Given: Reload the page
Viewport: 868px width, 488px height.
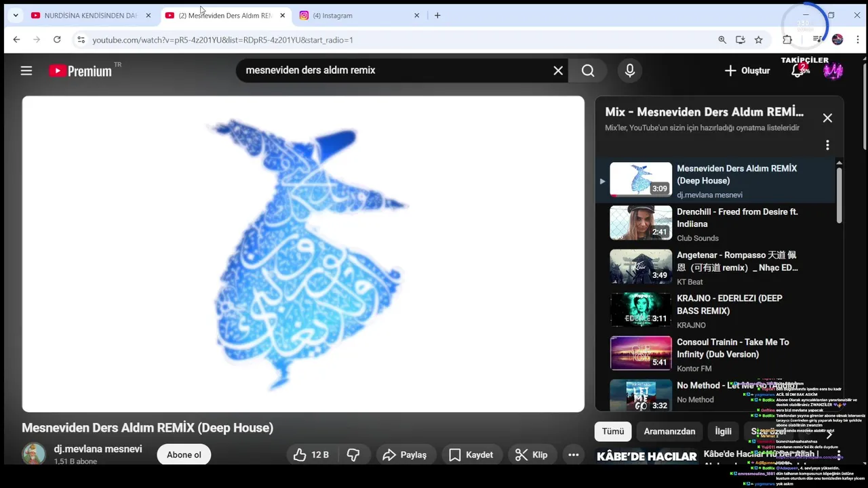Looking at the screenshot, I should (x=57, y=40).
